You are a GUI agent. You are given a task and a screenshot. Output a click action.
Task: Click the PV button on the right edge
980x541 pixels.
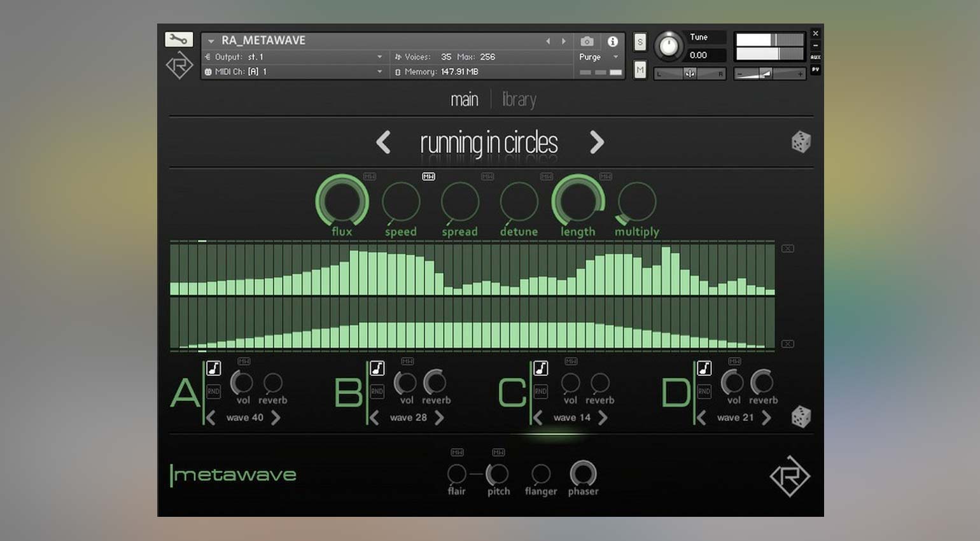tap(815, 69)
